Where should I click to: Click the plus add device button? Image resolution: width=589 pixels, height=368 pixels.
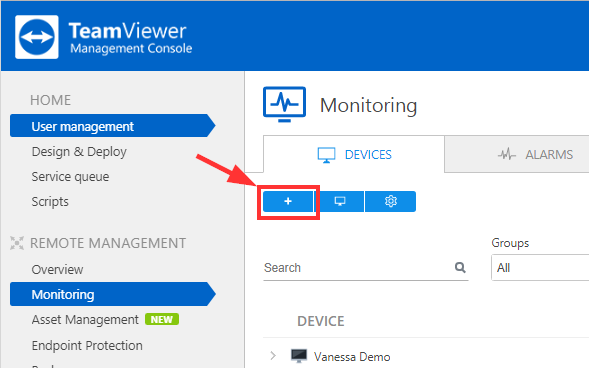tap(288, 201)
